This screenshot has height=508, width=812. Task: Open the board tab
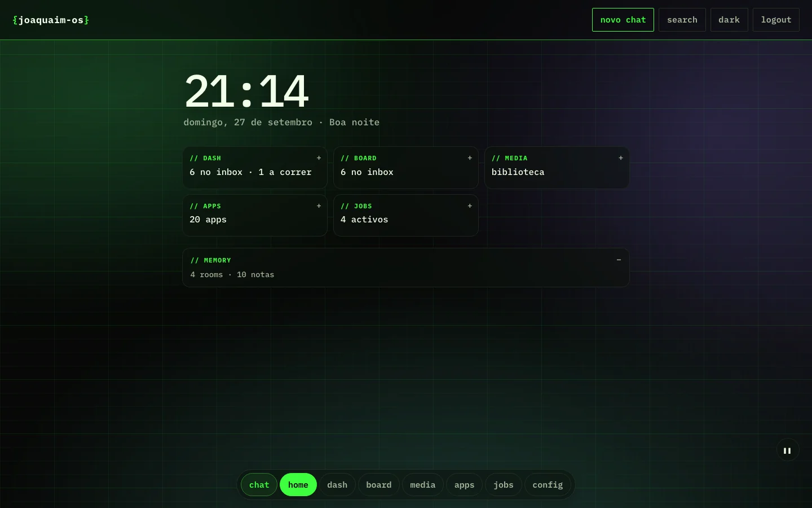point(379,485)
